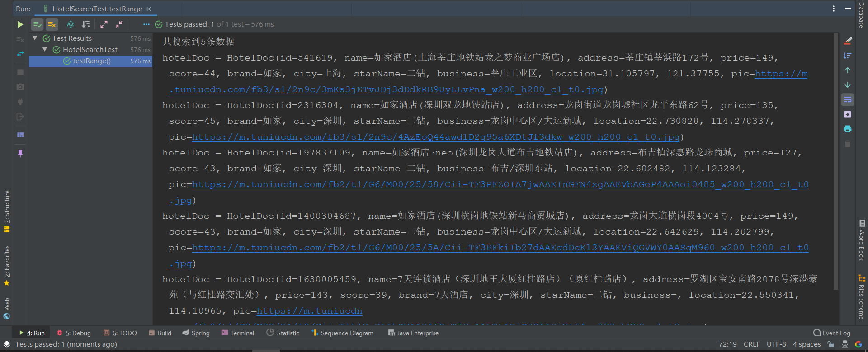Expand all test result nodes
868x352 pixels.
pyautogui.click(x=104, y=24)
